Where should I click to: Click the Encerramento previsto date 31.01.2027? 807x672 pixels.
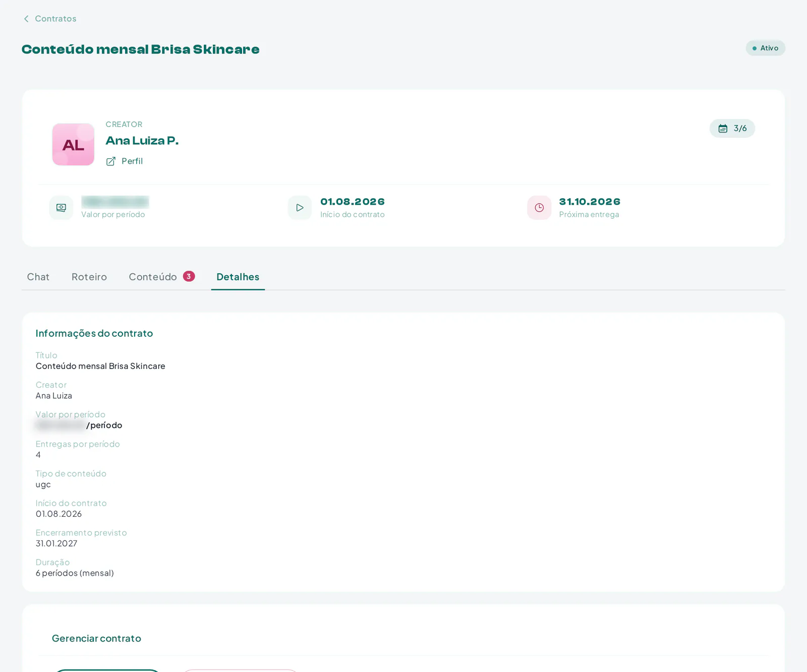[56, 543]
